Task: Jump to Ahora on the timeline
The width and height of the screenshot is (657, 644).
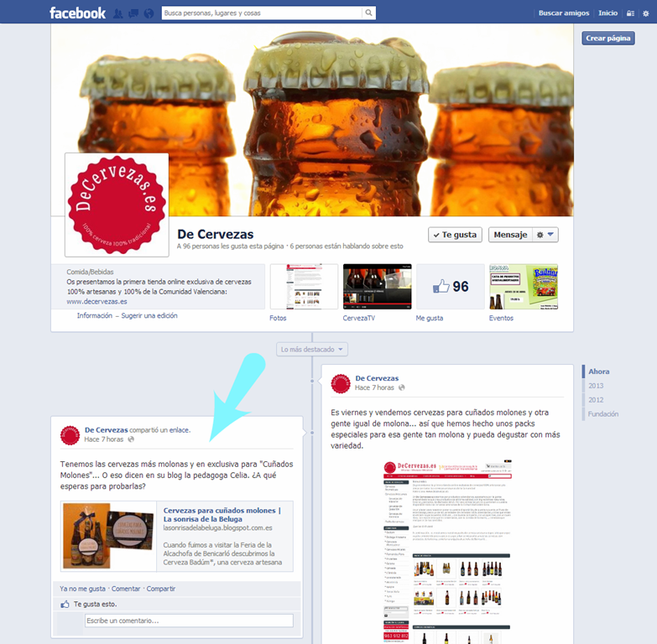Action: coord(599,371)
